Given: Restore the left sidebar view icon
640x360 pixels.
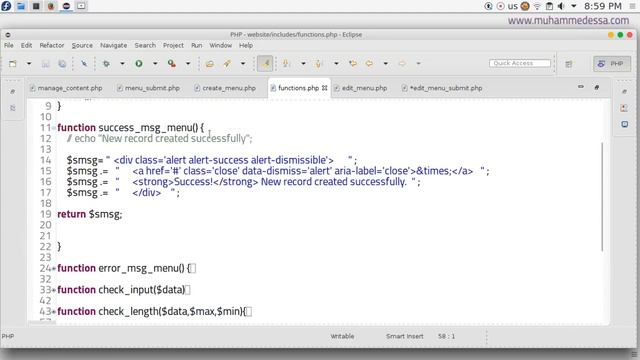Looking at the screenshot, I should pyautogui.click(x=13, y=92).
